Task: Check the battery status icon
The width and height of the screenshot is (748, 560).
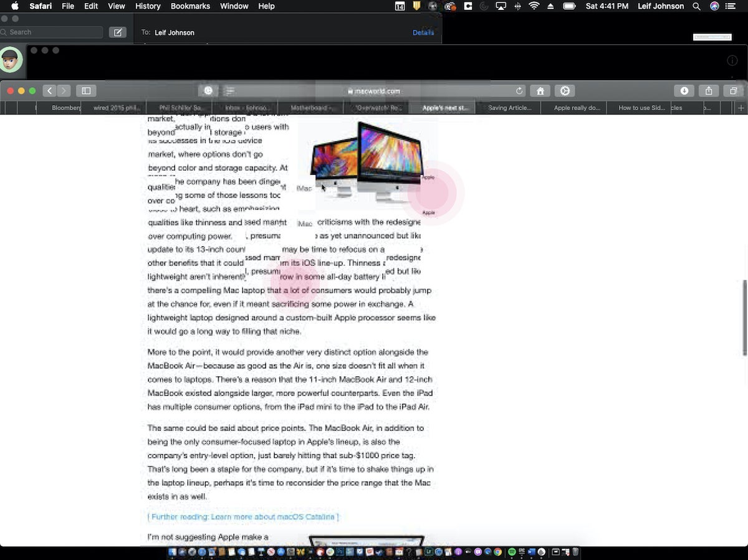Action: click(569, 6)
